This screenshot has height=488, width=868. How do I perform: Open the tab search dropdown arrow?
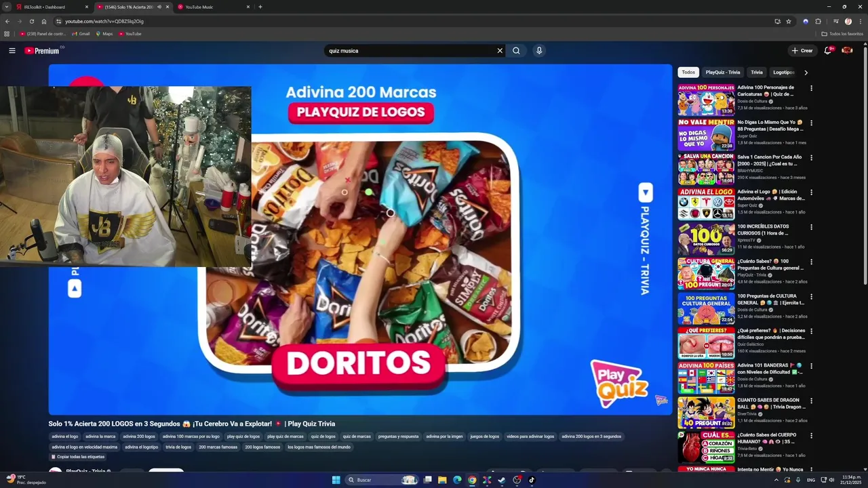[x=7, y=7]
